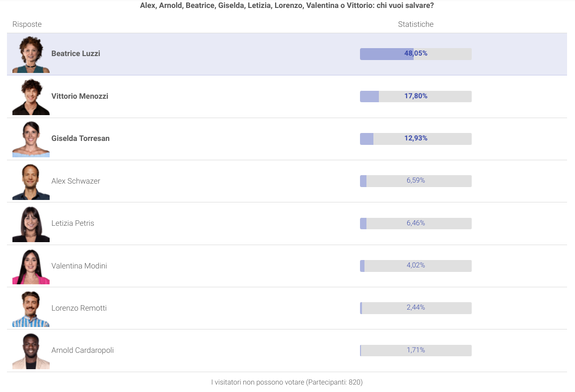Click Arnold Cardaropoli's portrait photo
Screen dimensions: 575x392
(x=31, y=351)
